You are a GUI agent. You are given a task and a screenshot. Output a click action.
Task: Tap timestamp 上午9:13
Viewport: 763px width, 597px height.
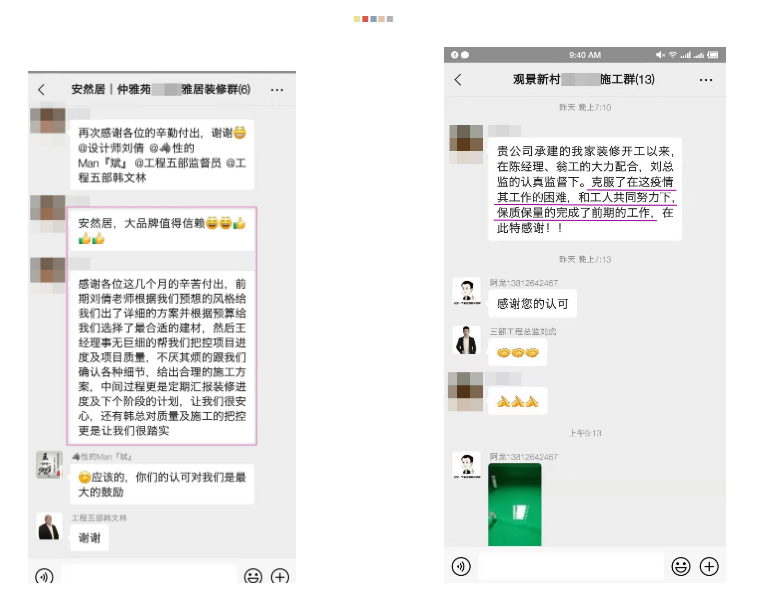click(585, 433)
